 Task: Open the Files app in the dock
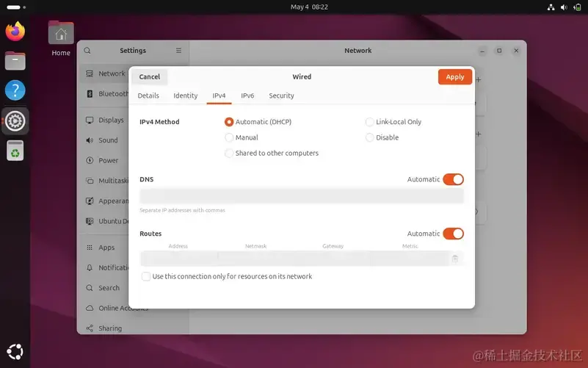click(x=15, y=60)
